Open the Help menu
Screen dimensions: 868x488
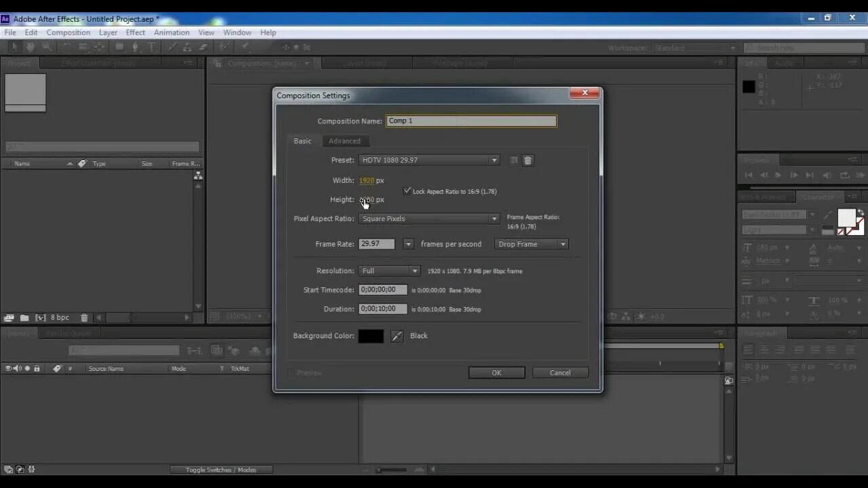point(268,33)
